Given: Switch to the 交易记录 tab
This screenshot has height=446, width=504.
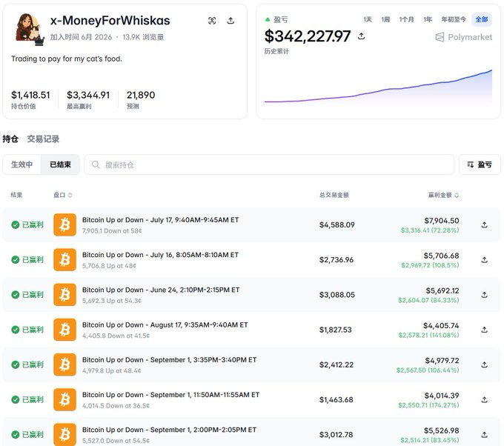Looking at the screenshot, I should [43, 139].
